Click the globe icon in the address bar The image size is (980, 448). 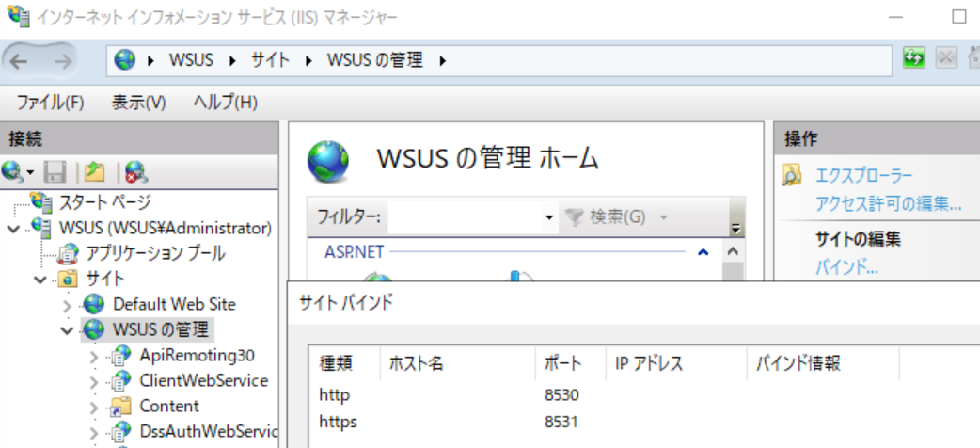[x=125, y=60]
